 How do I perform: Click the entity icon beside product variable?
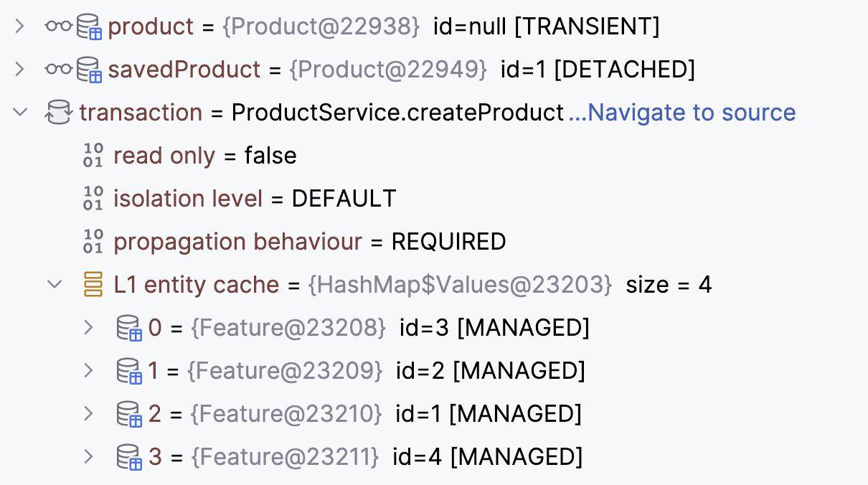(x=89, y=27)
